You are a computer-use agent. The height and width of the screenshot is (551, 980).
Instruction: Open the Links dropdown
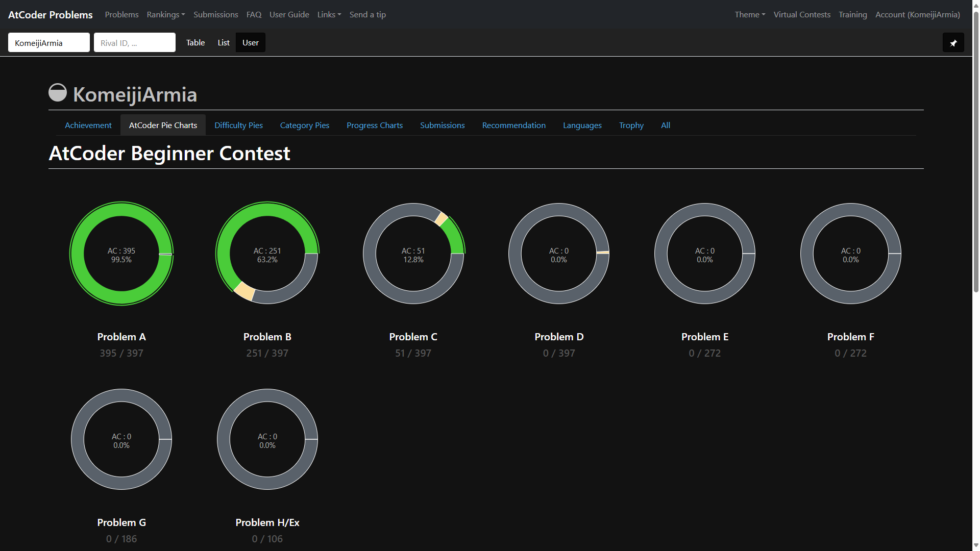click(x=329, y=15)
